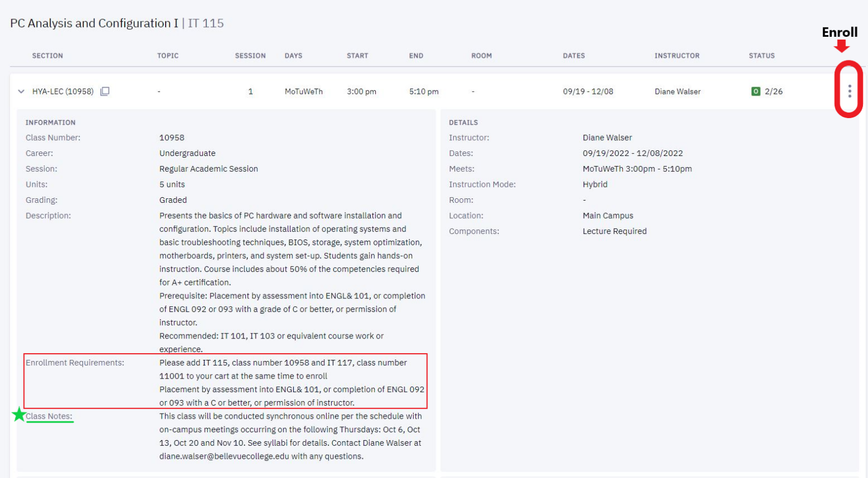Image resolution: width=868 pixels, height=478 pixels.
Task: Click the DAYS column header
Action: click(x=293, y=55)
